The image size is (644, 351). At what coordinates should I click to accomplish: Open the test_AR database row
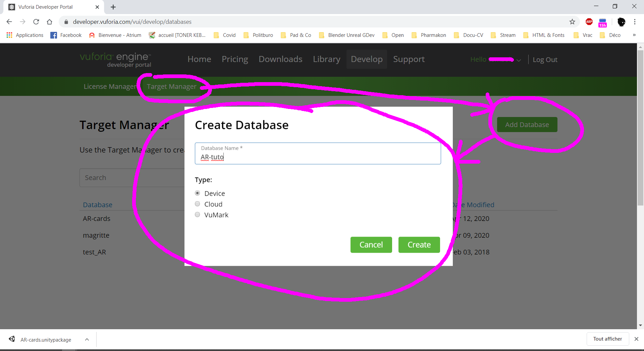coord(94,252)
